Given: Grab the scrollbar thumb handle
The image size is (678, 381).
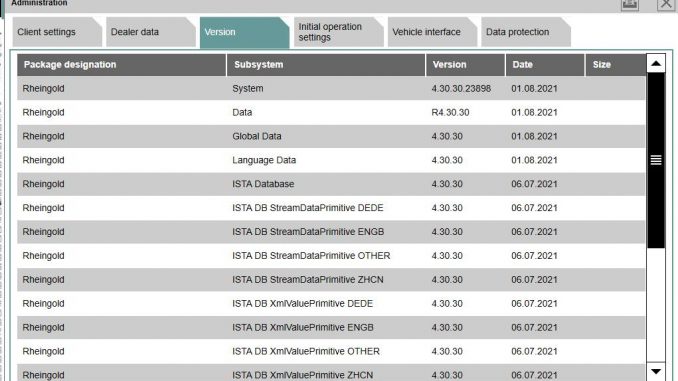Looking at the screenshot, I should [656, 160].
